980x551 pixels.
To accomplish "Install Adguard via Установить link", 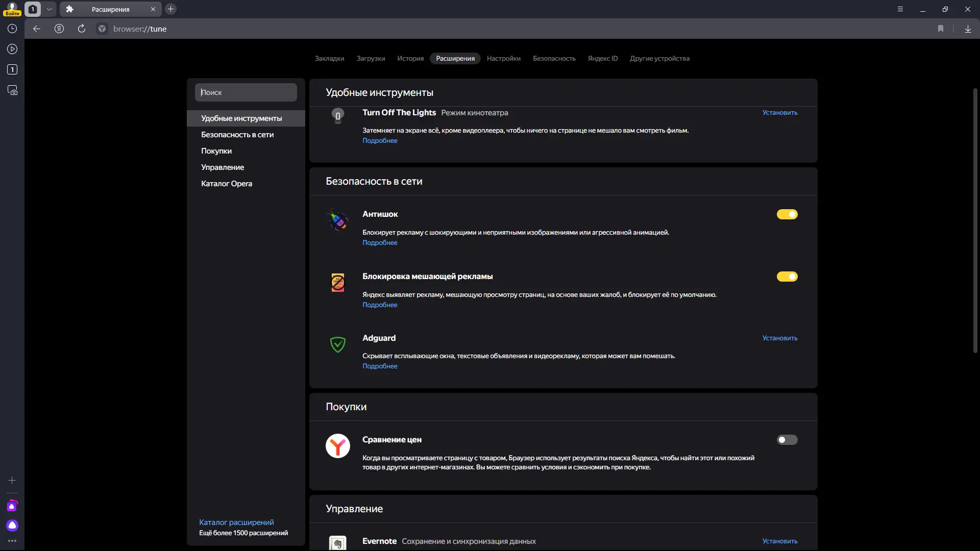I will coord(779,338).
